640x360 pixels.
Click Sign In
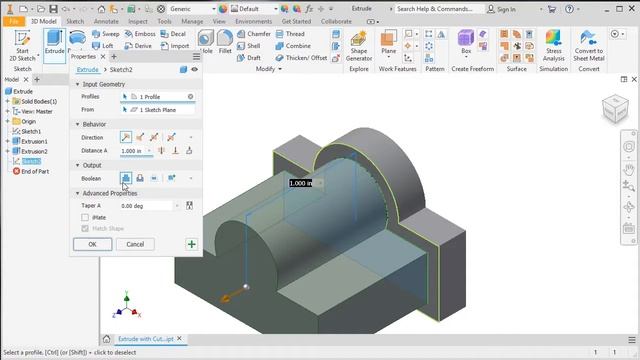point(502,9)
